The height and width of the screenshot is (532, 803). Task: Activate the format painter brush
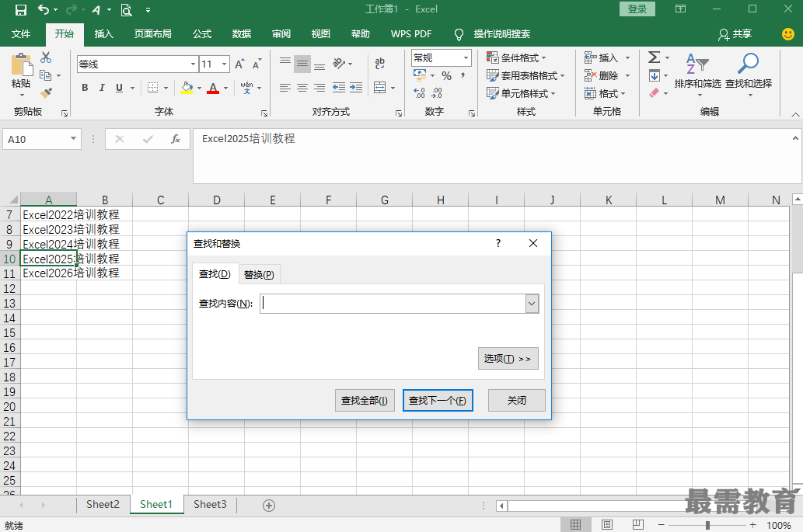click(46, 93)
